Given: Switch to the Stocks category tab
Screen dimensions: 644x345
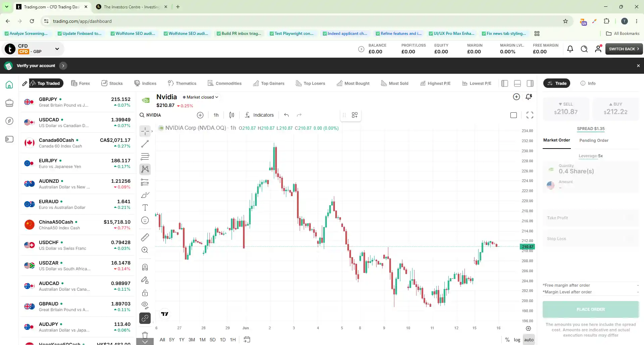Looking at the screenshot, I should (x=112, y=83).
